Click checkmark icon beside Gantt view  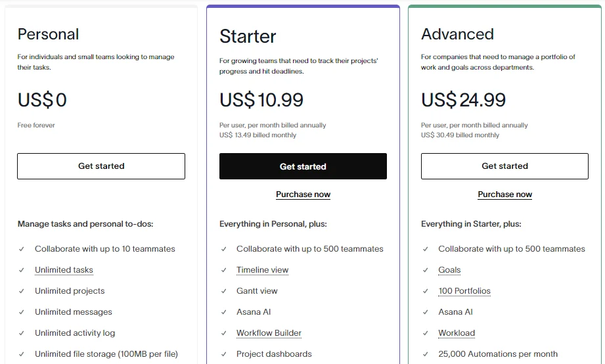click(x=223, y=291)
